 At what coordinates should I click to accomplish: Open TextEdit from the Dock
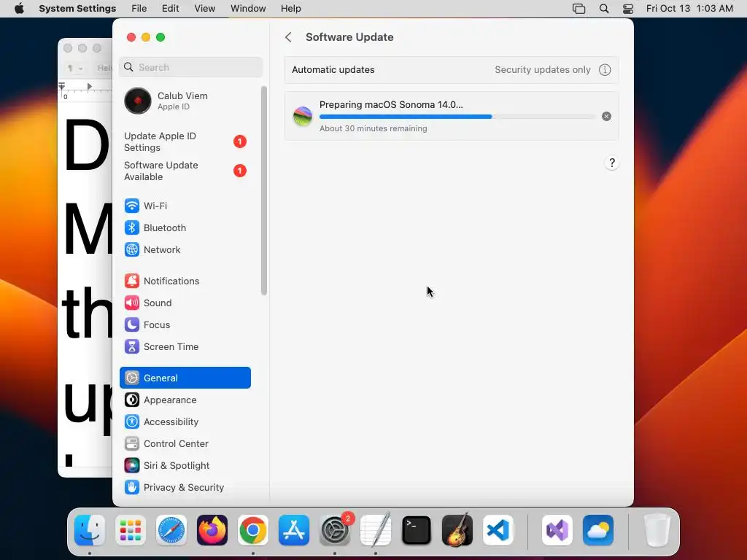[376, 530]
